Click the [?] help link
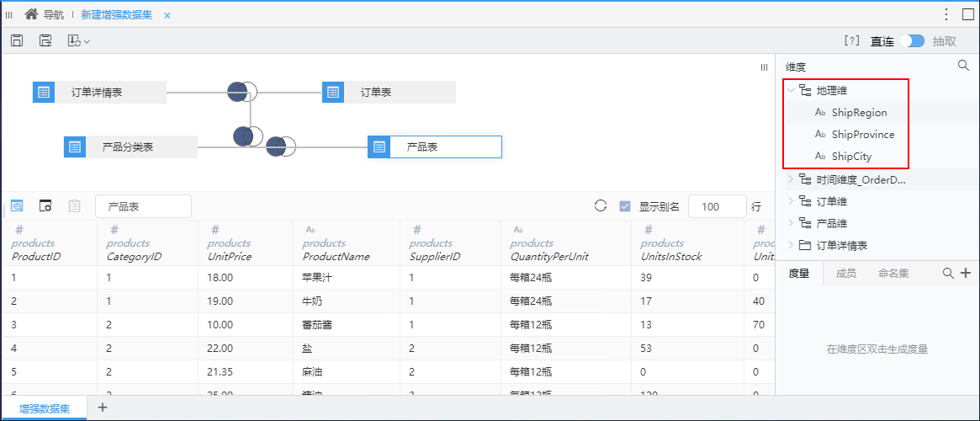 (x=852, y=40)
